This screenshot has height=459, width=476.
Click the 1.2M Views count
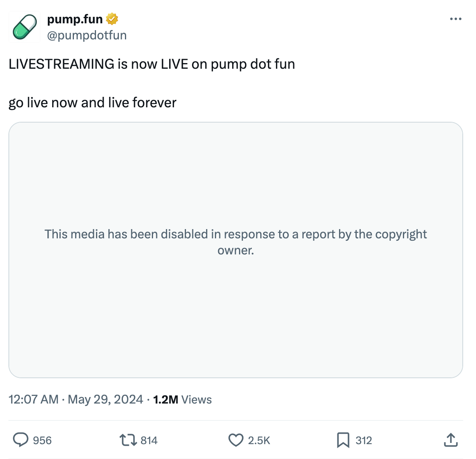(182, 400)
